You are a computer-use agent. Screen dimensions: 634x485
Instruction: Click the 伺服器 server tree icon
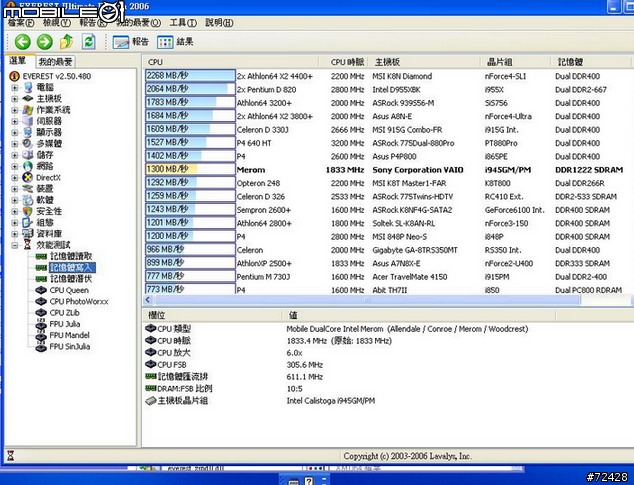28,121
